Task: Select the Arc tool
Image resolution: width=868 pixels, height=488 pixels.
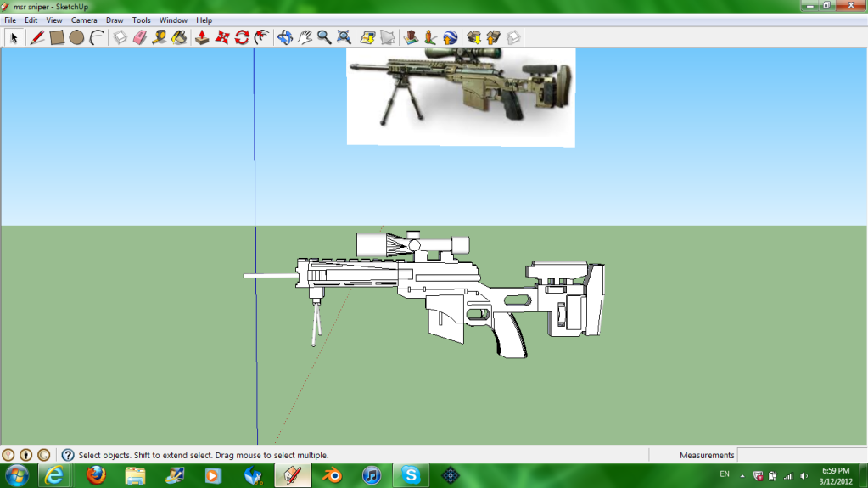Action: point(97,37)
